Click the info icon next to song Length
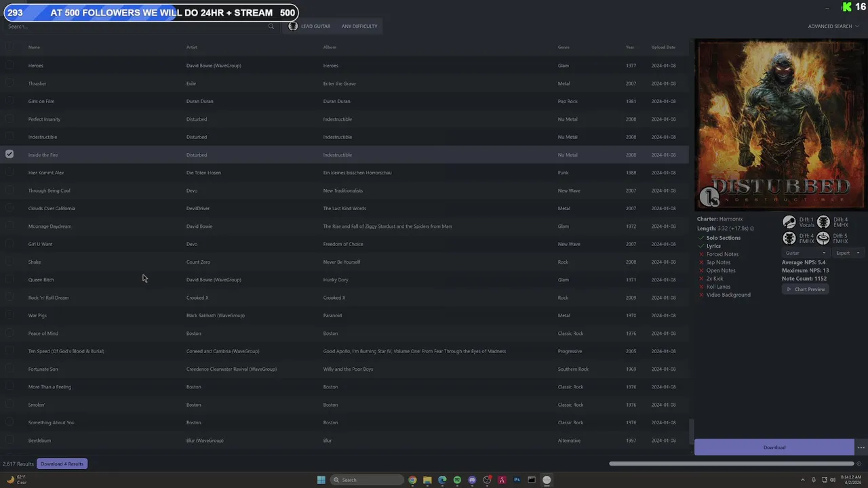 pos(751,228)
